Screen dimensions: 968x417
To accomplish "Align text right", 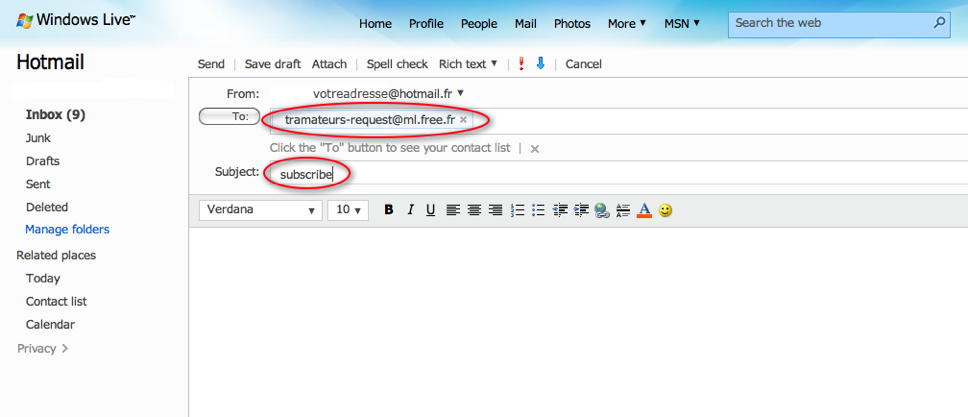I will (x=495, y=210).
